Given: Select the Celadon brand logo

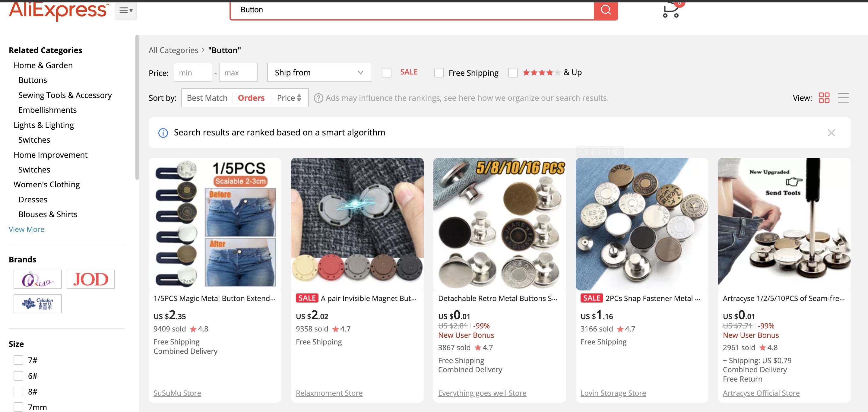Looking at the screenshot, I should click(38, 303).
